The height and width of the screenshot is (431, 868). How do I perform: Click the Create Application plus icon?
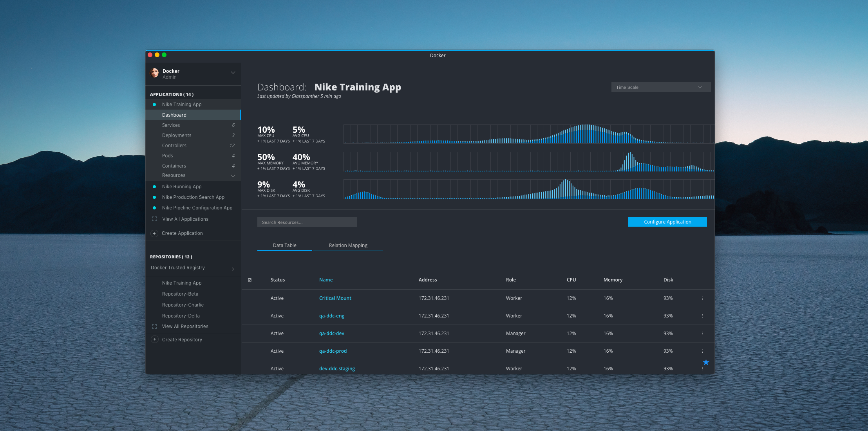coord(154,233)
